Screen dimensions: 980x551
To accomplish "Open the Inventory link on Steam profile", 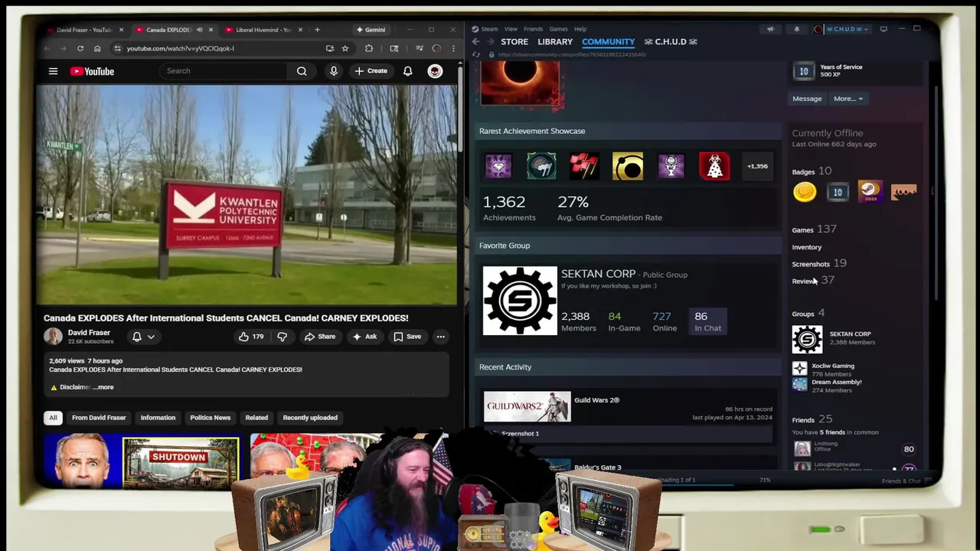I will pyautogui.click(x=807, y=247).
